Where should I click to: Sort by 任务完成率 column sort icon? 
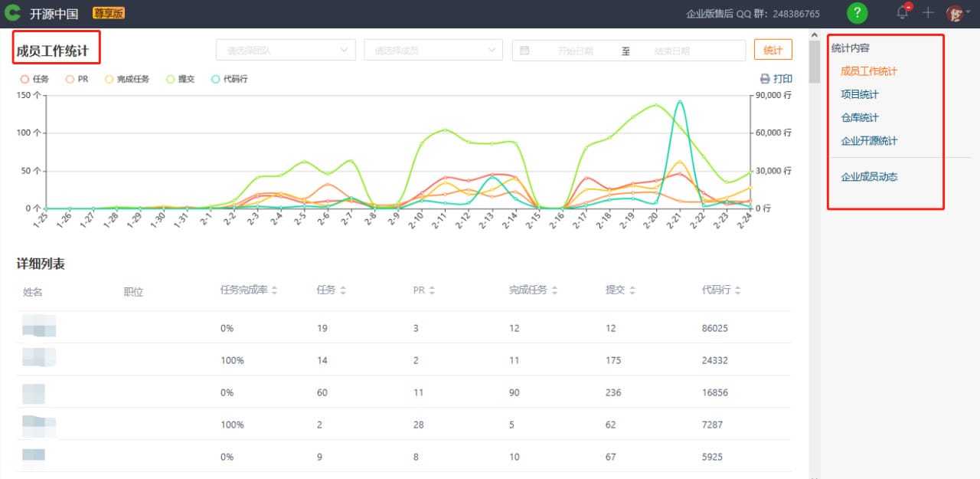point(275,290)
